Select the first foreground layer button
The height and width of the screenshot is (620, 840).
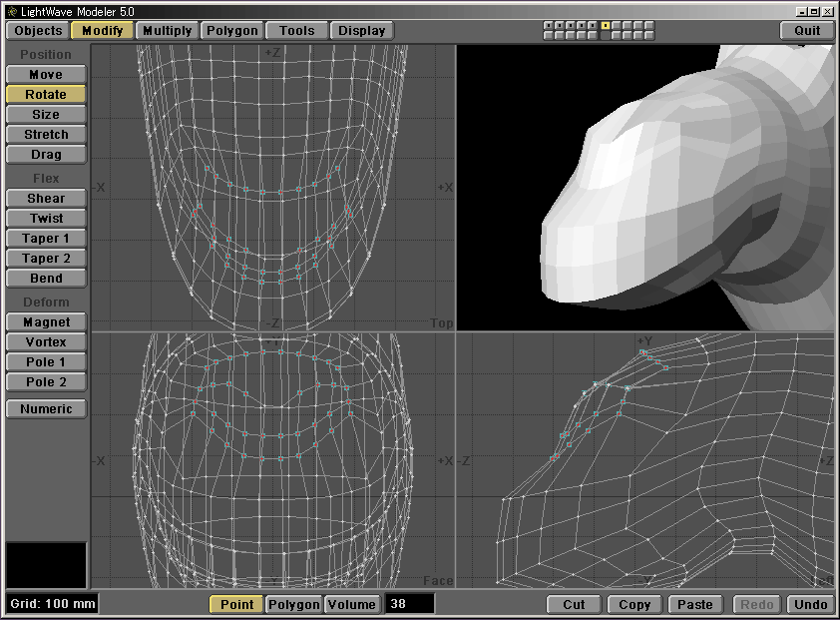(549, 25)
